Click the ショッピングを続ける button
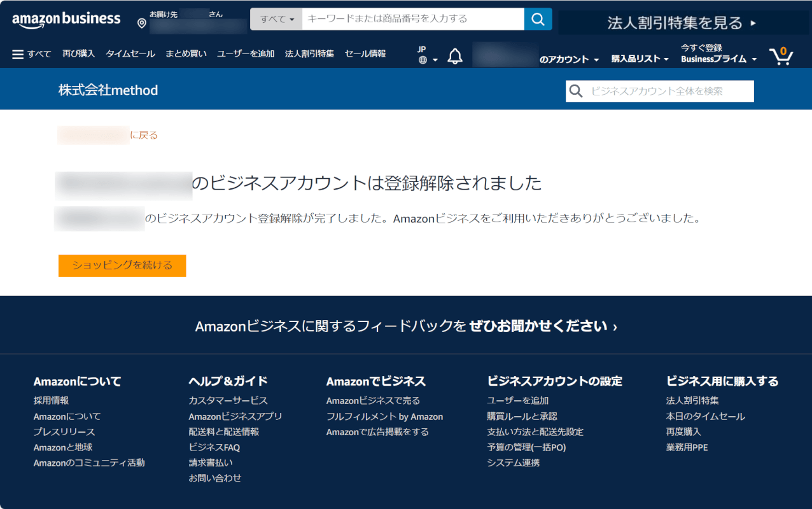Image resolution: width=812 pixels, height=509 pixels. [122, 266]
